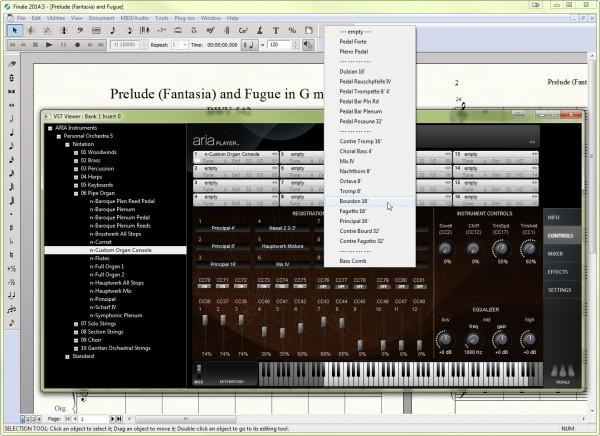Expand the 07 Solo Strings folder
The image size is (600, 436).
click(x=74, y=323)
